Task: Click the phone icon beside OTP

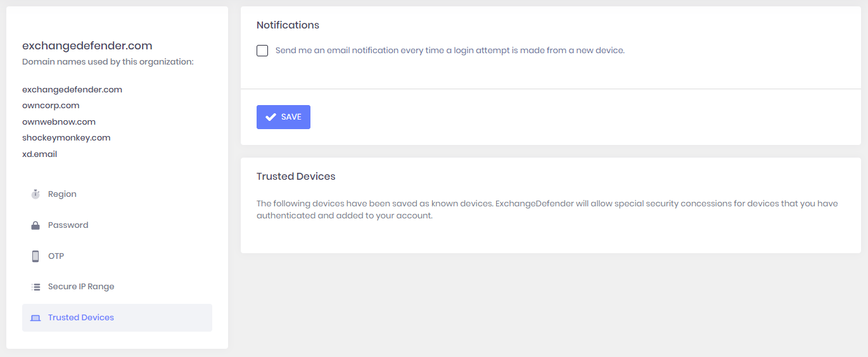Action: [x=35, y=256]
